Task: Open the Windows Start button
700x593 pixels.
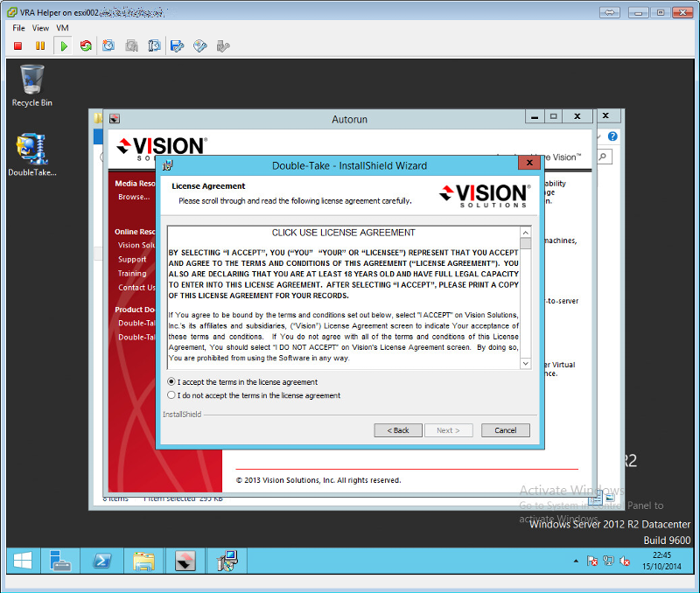Action: coord(23,561)
